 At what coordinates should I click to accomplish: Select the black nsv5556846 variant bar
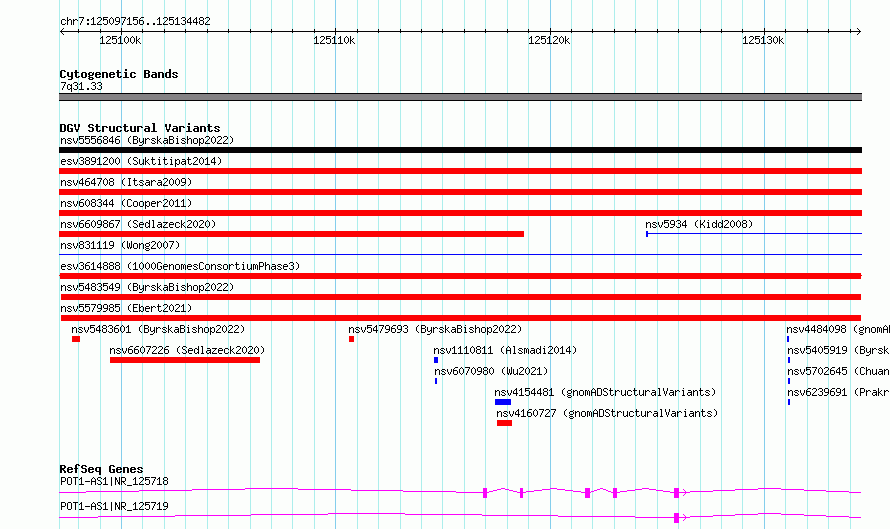pos(460,150)
